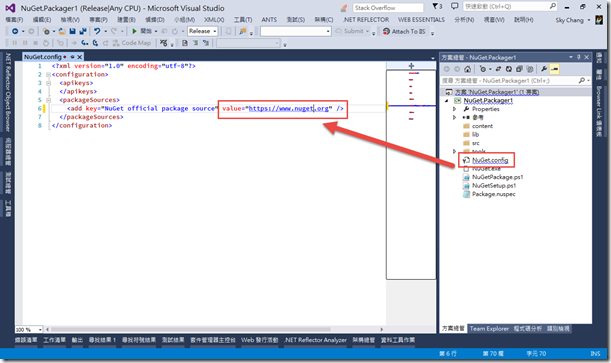Click the Save file icon
This screenshot has height=363, width=611.
point(72,31)
